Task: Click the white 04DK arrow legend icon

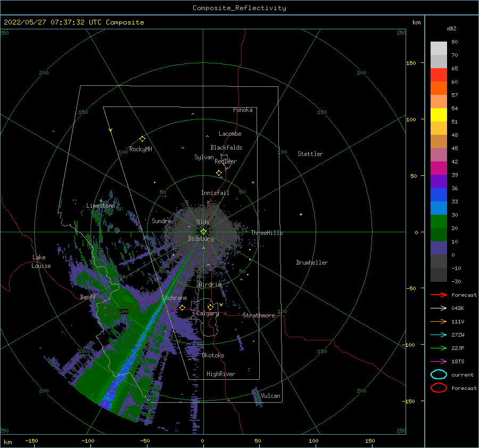Action: point(439,308)
